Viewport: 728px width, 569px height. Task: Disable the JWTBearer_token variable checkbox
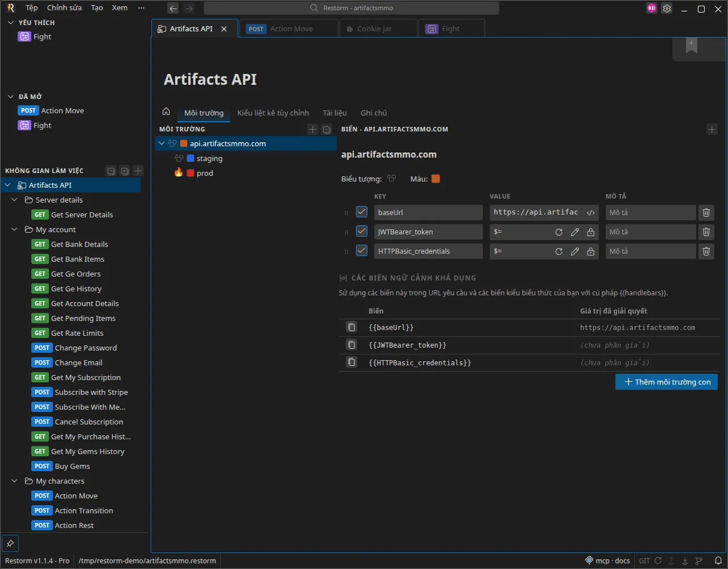click(362, 232)
